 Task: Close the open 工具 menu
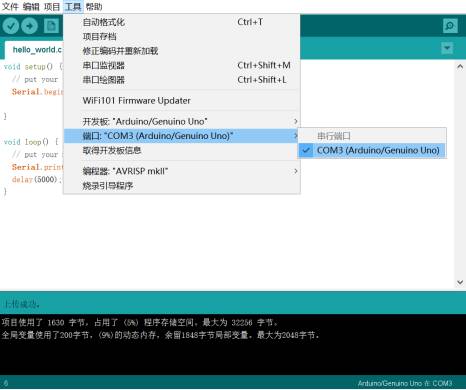73,6
